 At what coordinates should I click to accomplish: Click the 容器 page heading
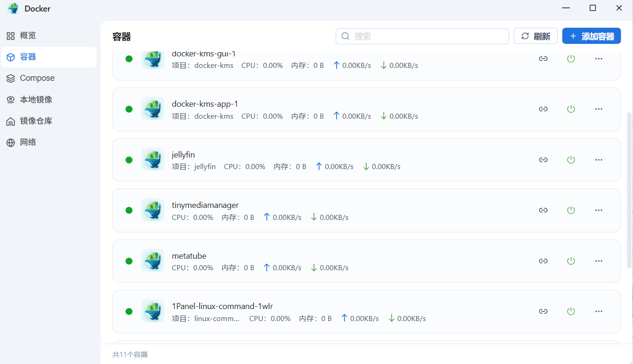122,37
